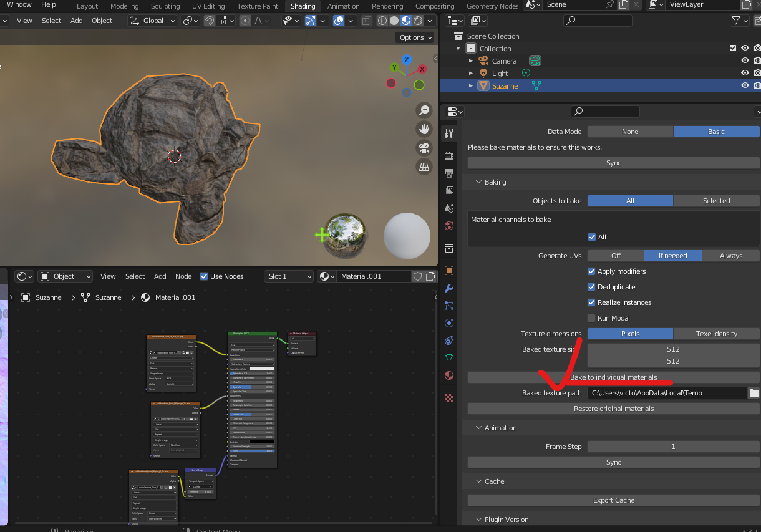The height and width of the screenshot is (532, 761).
Task: Click the folder icon for baked texture path
Action: pos(754,393)
